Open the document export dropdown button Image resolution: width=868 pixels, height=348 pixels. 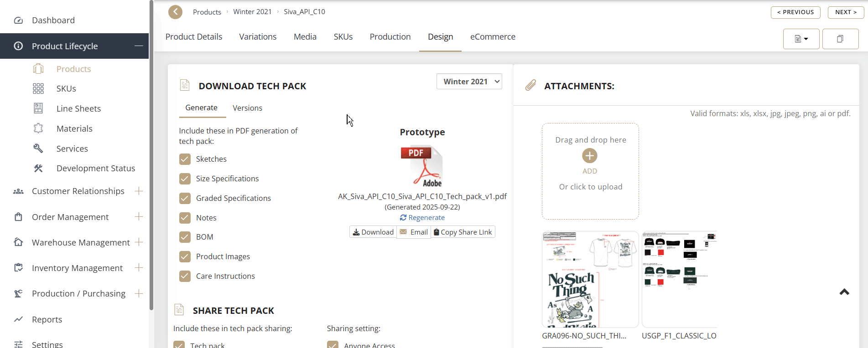[801, 39]
